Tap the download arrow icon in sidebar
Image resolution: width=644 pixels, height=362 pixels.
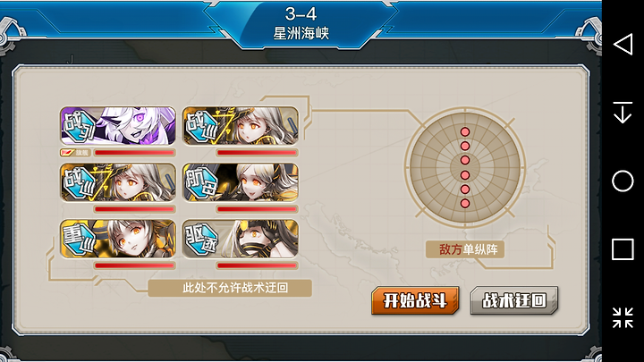[623, 113]
